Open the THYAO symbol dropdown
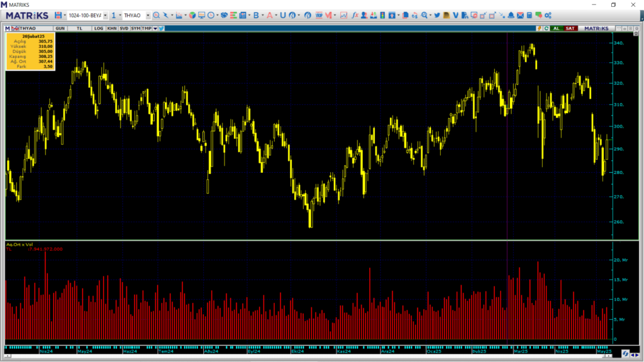 click(148, 15)
